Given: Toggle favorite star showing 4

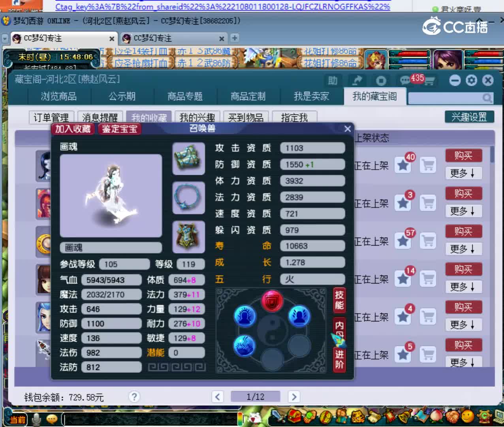Looking at the screenshot, I should point(403,317).
